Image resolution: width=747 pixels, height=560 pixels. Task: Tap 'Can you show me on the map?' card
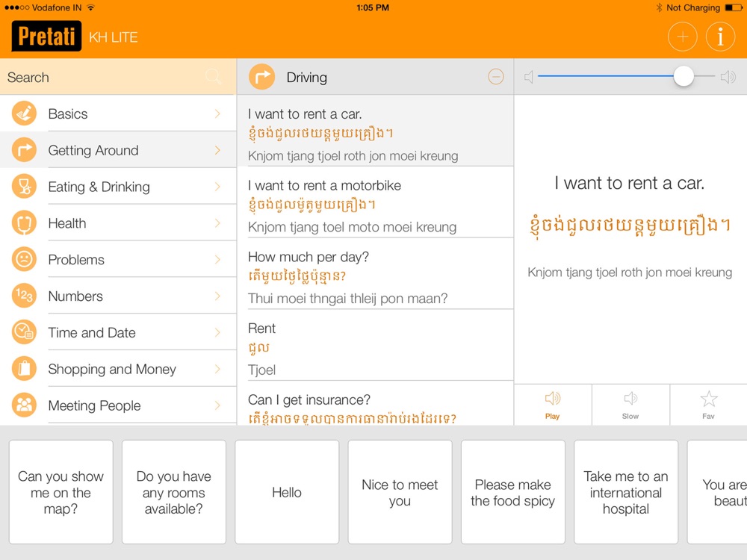pyautogui.click(x=61, y=492)
